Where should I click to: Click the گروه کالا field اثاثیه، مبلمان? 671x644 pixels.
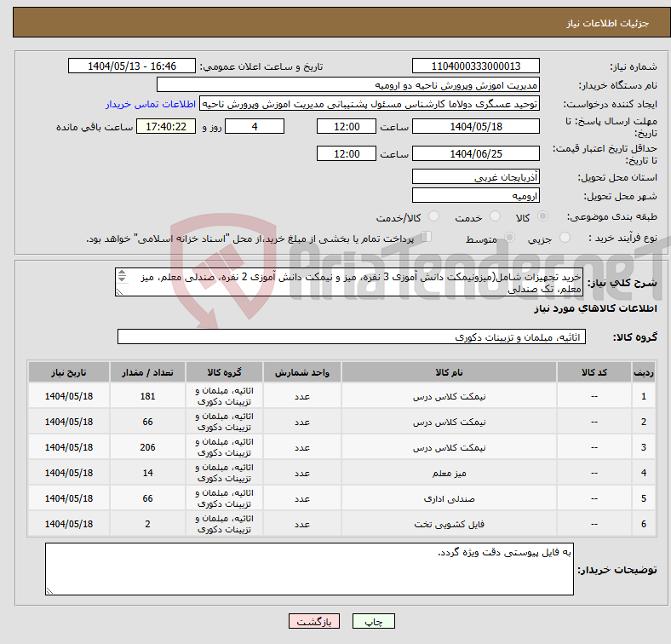pyautogui.click(x=352, y=337)
